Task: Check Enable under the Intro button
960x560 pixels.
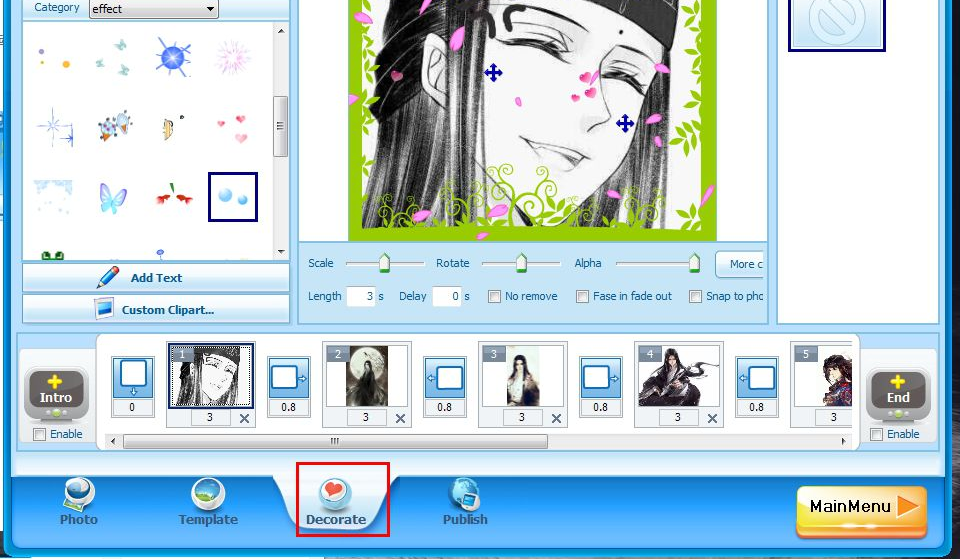Action: tap(40, 435)
